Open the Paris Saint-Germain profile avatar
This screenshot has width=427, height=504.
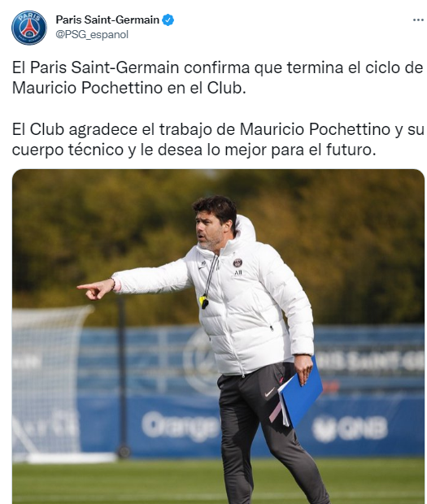point(29,28)
